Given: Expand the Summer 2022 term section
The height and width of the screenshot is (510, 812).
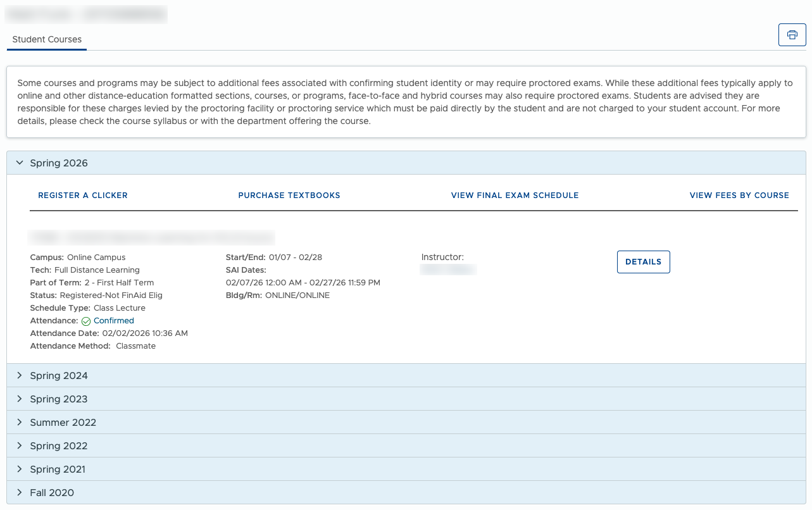Looking at the screenshot, I should (63, 423).
